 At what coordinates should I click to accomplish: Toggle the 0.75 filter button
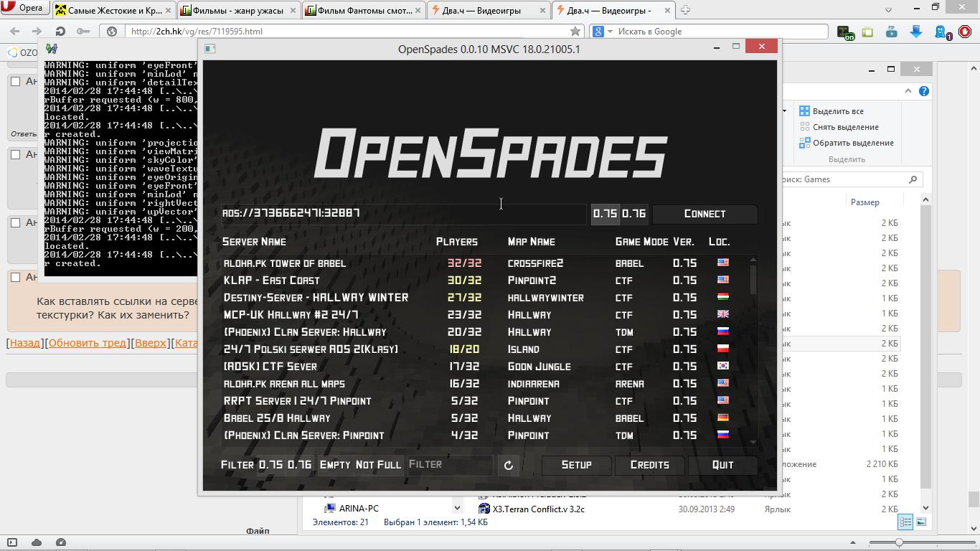click(x=270, y=465)
